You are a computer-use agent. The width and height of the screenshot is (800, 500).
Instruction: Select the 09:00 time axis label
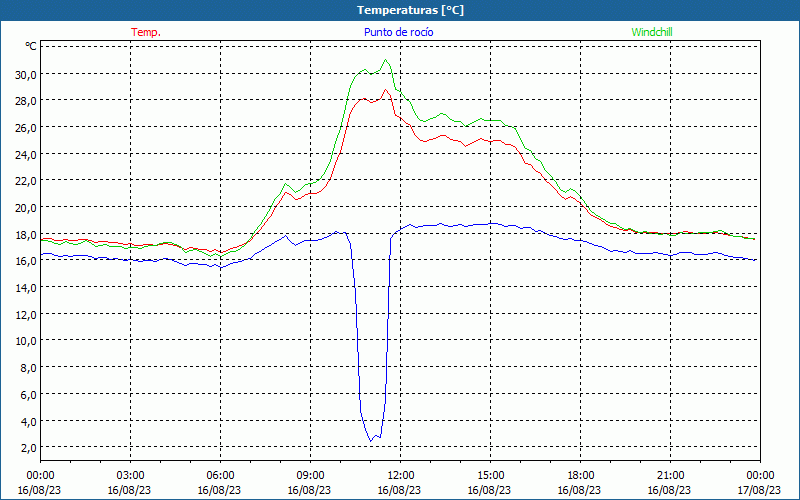coord(310,475)
